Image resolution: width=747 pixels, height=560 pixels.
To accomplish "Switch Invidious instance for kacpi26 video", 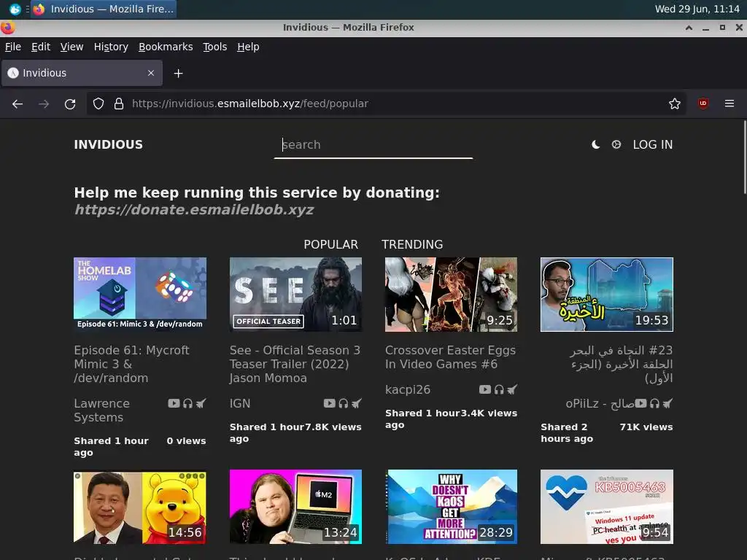I will point(512,390).
